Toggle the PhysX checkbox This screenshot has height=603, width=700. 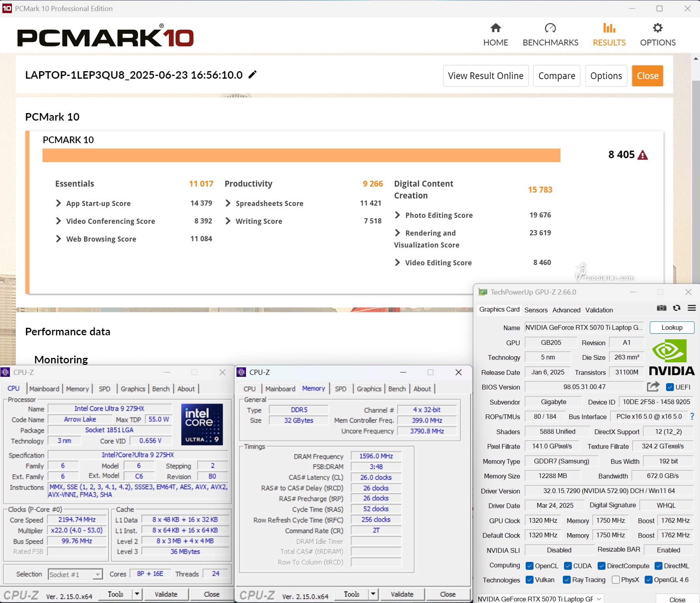point(616,580)
